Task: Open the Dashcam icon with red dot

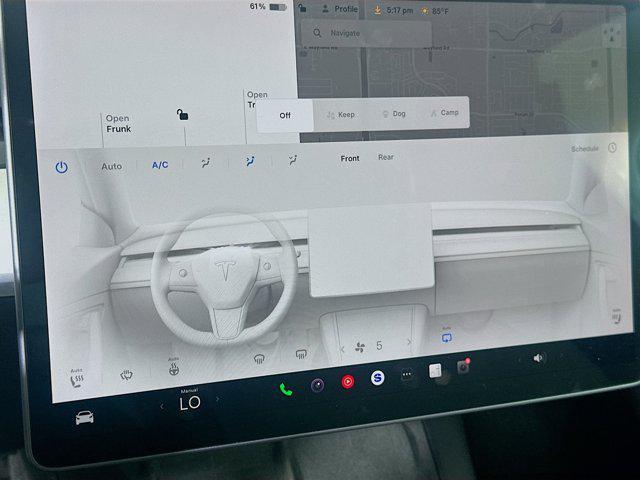Action: tap(463, 367)
